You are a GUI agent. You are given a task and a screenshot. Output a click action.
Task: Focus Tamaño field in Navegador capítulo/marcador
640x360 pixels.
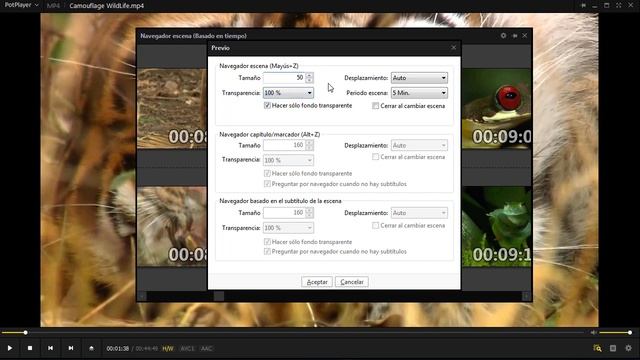(284, 145)
